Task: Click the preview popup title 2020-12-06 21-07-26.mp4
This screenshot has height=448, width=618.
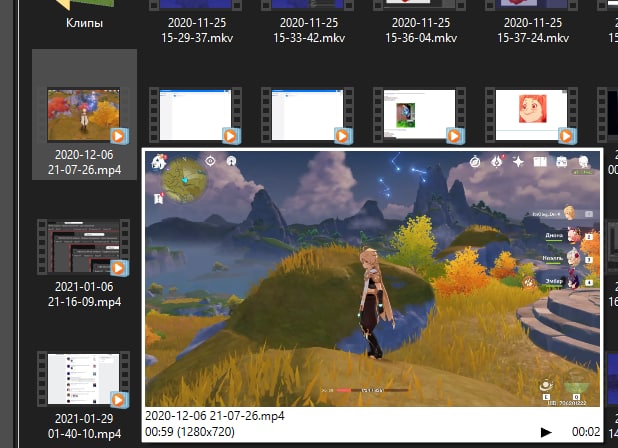Action: [215, 416]
